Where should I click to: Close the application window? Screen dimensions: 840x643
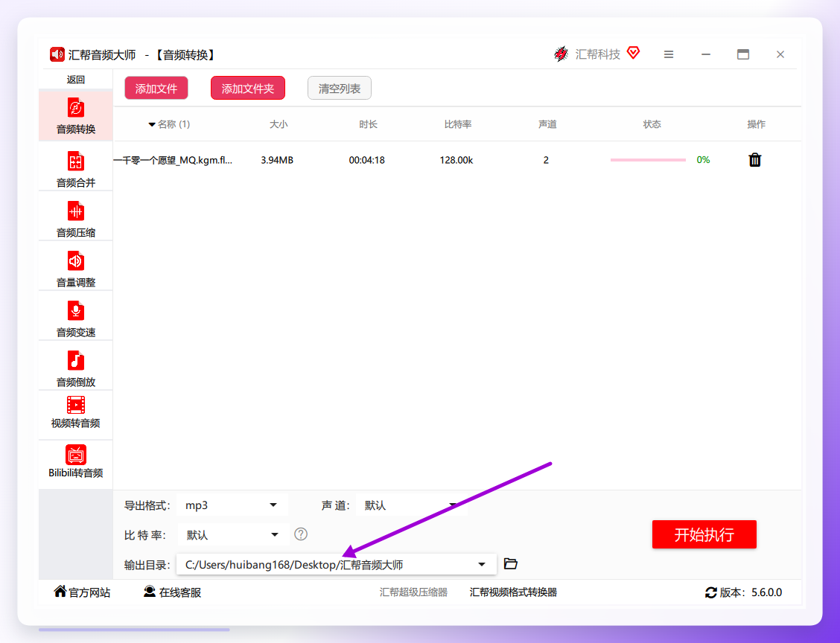(780, 54)
